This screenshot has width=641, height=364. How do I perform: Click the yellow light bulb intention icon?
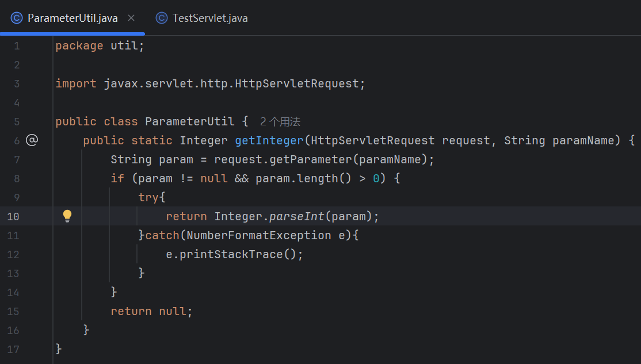point(67,216)
